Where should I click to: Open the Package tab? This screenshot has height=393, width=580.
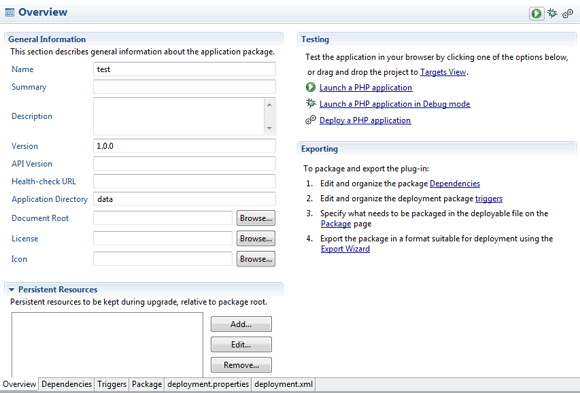click(x=147, y=384)
